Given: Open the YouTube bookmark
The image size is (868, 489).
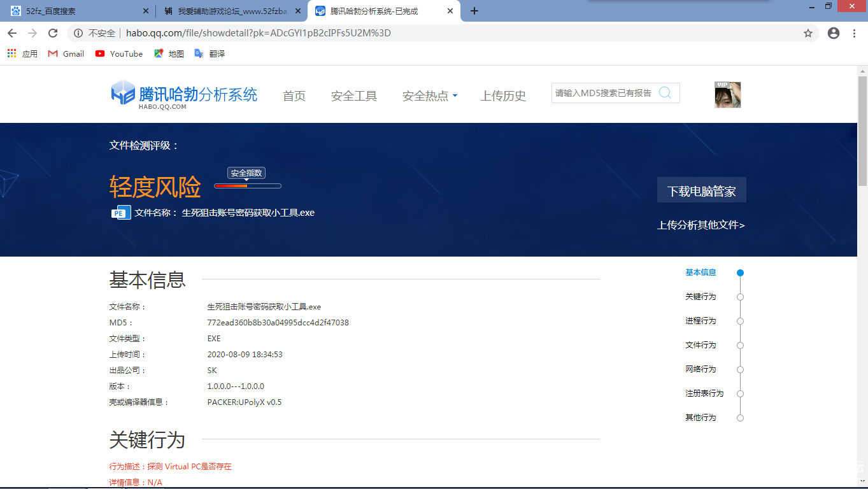Looking at the screenshot, I should click(119, 53).
